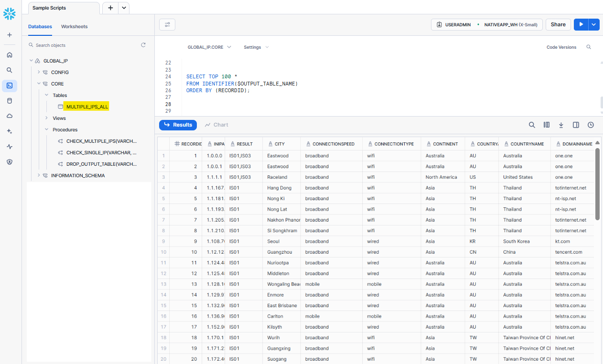This screenshot has width=603, height=364.
Task: Download the query results
Action: [x=561, y=125]
